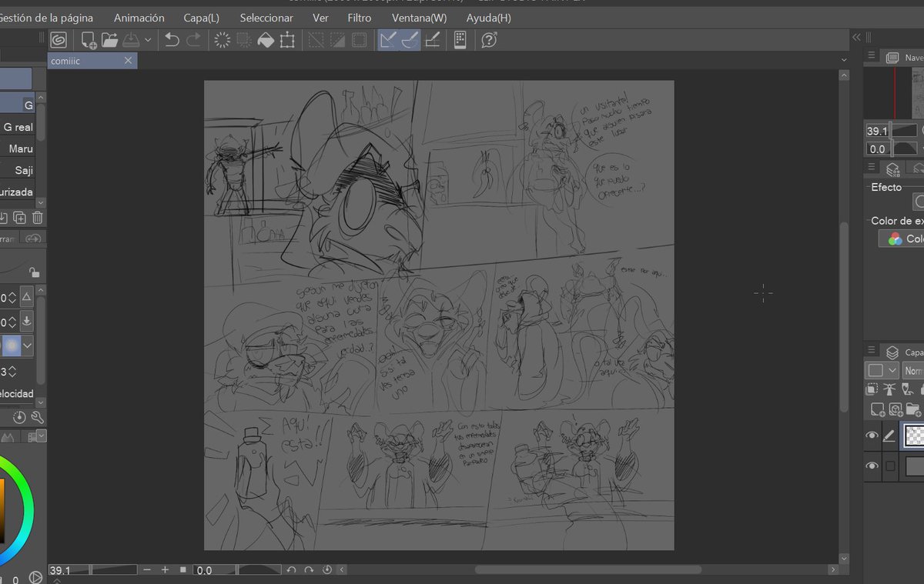This screenshot has height=584, width=924.
Task: Create a new vector layer icon
Action: (895, 409)
